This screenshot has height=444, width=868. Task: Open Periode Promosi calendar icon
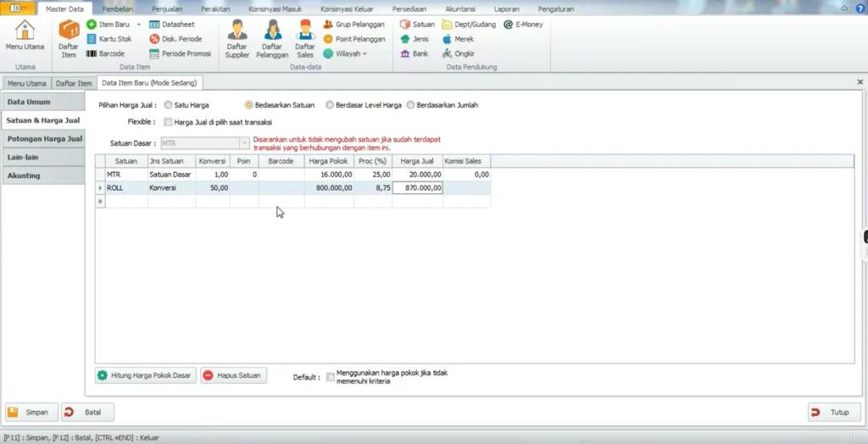point(154,53)
